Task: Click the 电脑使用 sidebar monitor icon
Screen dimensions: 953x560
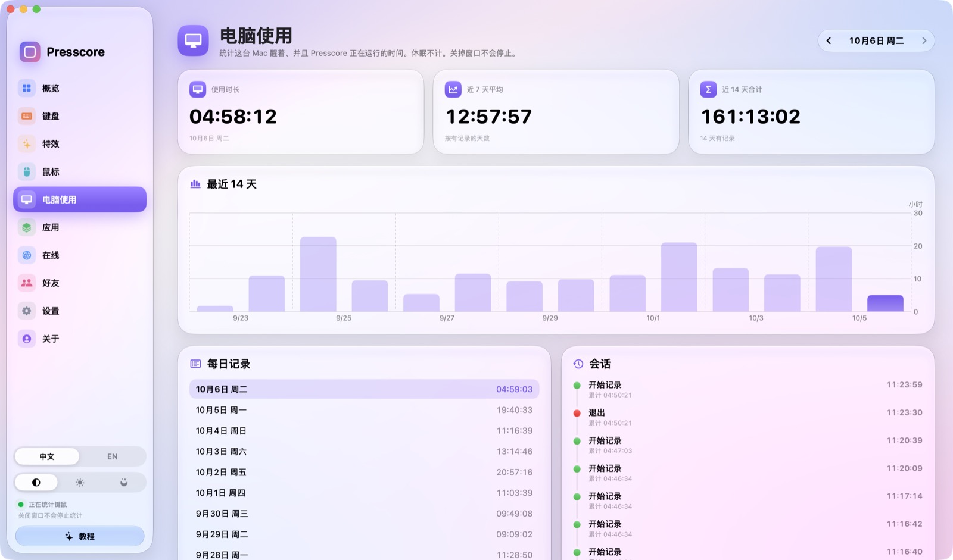Action: [x=27, y=199]
